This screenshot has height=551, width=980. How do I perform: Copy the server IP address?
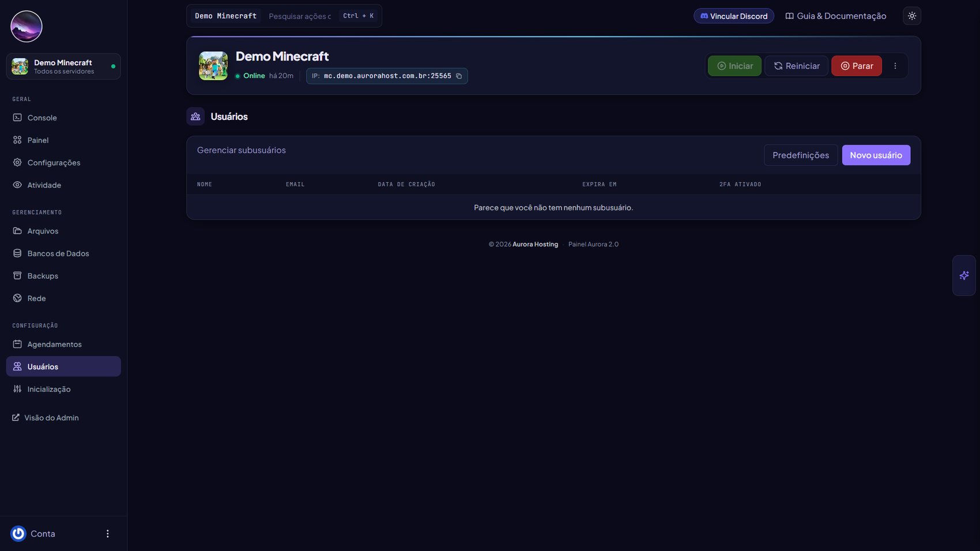459,76
